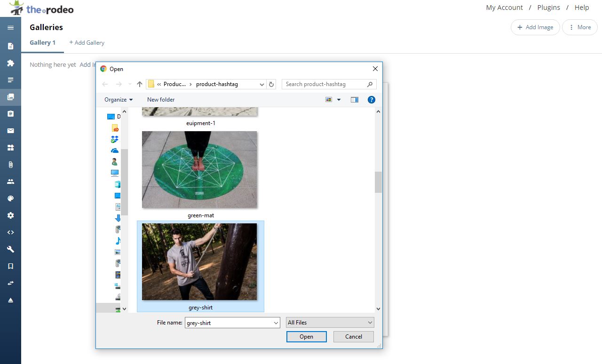Image resolution: width=602 pixels, height=364 pixels.
Task: Select the Dropbox item in the navigation tree
Action: 115,139
